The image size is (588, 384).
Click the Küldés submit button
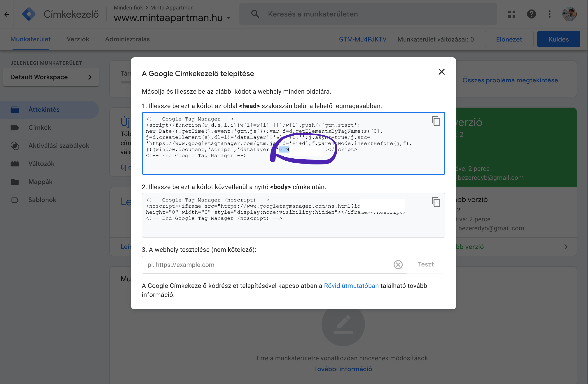point(558,39)
